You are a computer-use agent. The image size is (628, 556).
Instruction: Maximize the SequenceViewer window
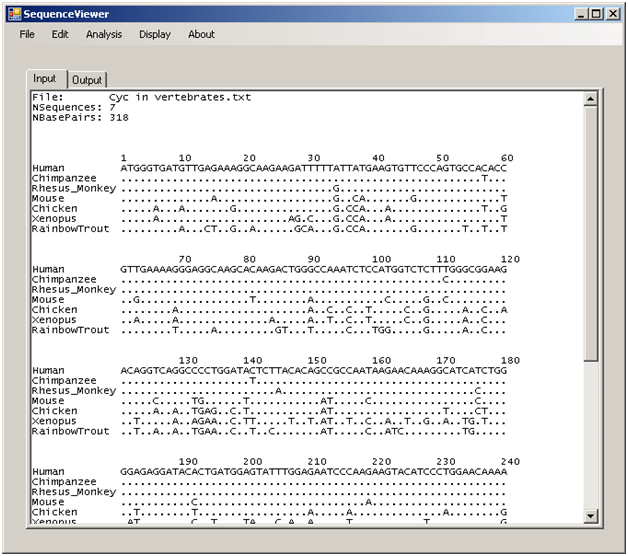point(598,14)
